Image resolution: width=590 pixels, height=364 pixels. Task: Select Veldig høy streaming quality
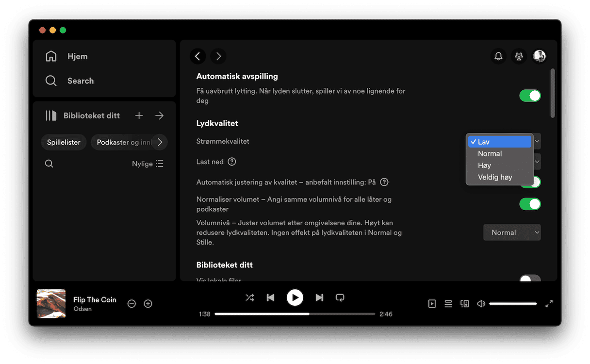point(495,177)
